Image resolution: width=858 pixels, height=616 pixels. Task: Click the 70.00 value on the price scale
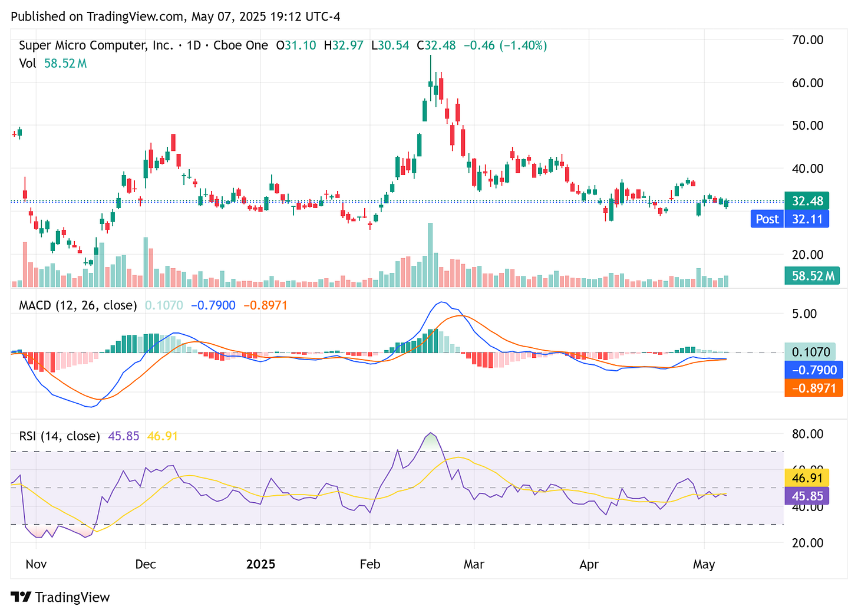808,40
